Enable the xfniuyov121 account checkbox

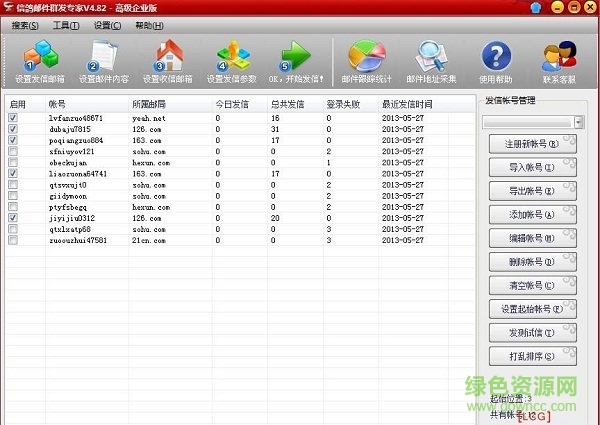coord(13,151)
